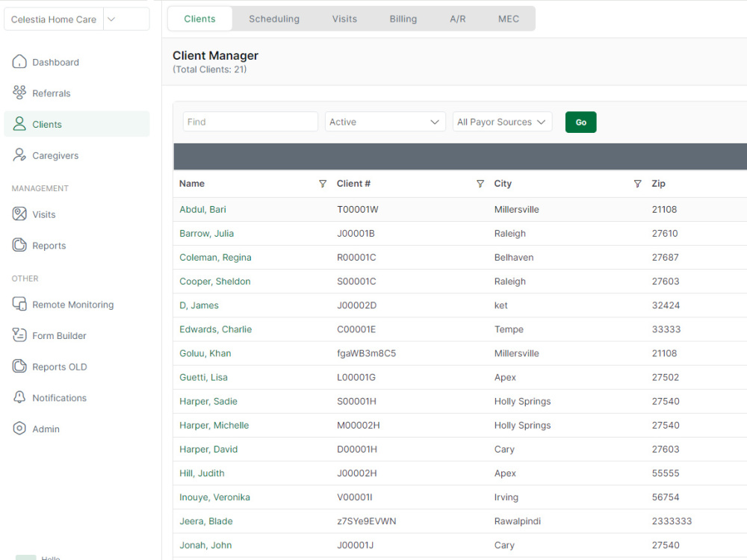Open the All Payor Sources dropdown
The image size is (747, 560).
pos(502,122)
